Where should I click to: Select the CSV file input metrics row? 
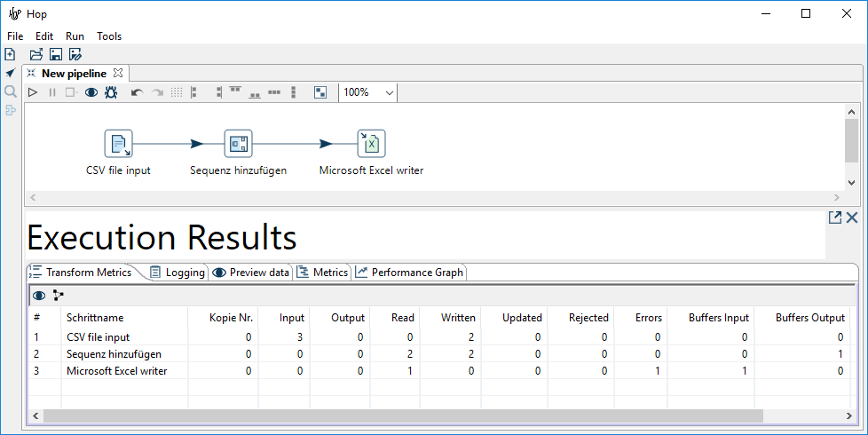click(438, 337)
